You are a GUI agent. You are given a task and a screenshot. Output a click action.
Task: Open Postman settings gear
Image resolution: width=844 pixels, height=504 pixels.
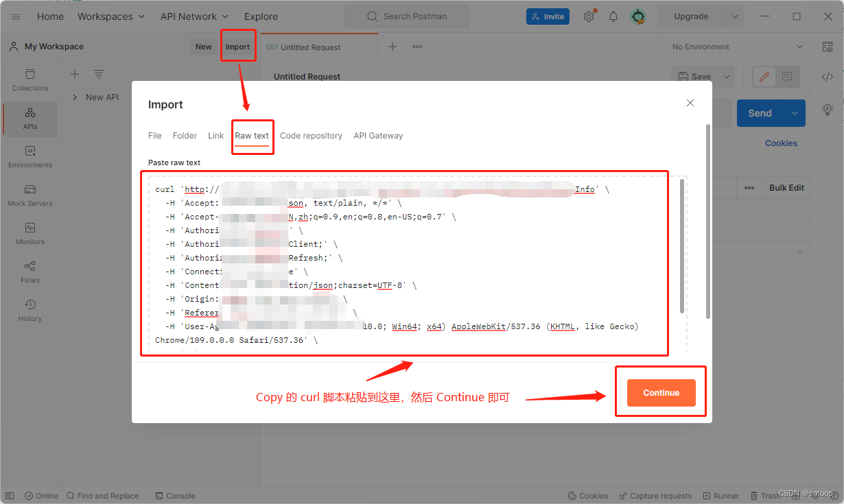[x=589, y=16]
